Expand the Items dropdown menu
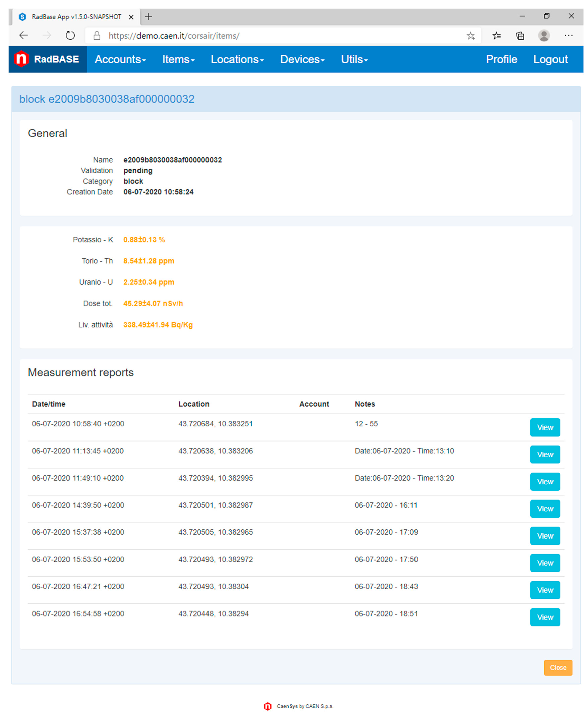The height and width of the screenshot is (714, 588). coord(178,59)
